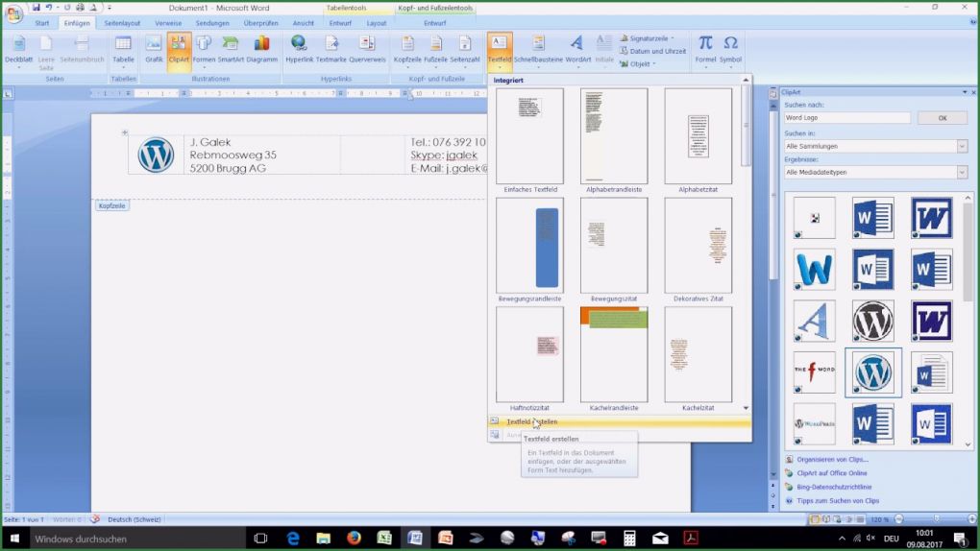Click the Formel equation icon
The height and width of the screenshot is (551, 980).
coord(705,48)
